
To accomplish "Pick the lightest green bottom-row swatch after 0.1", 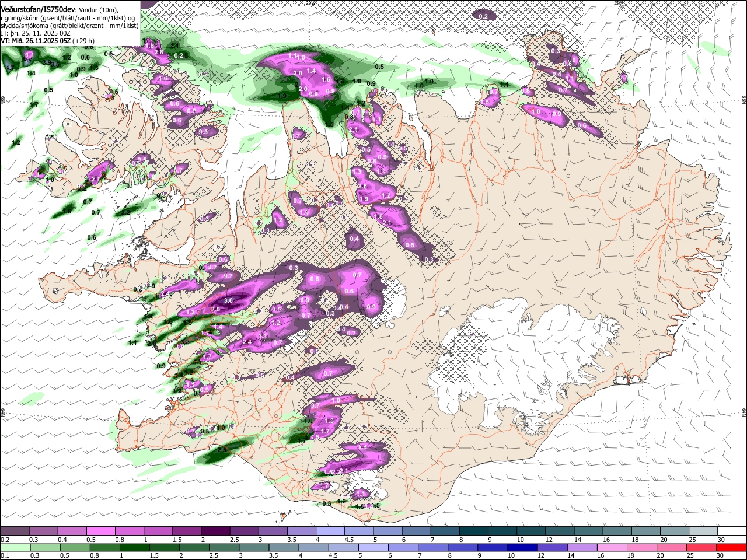I will pos(15,547).
